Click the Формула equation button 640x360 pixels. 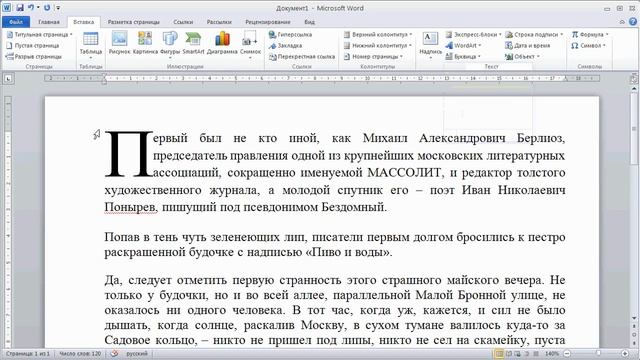(x=590, y=35)
